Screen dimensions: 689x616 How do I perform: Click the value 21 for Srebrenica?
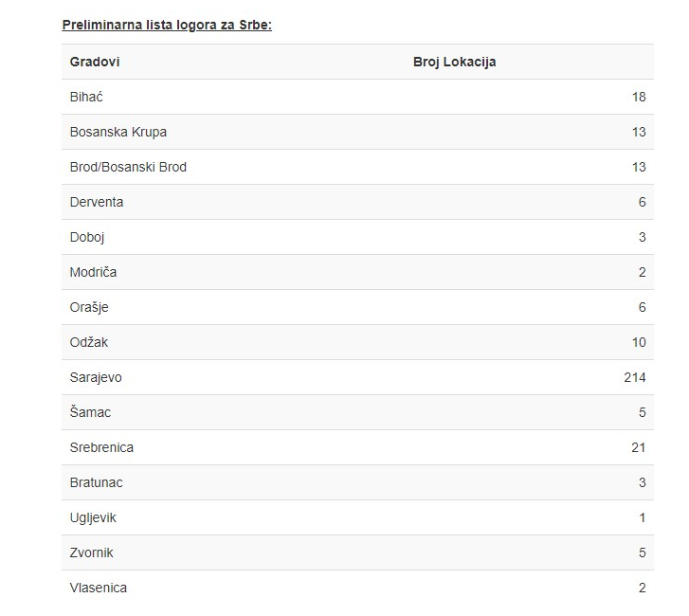coord(638,447)
